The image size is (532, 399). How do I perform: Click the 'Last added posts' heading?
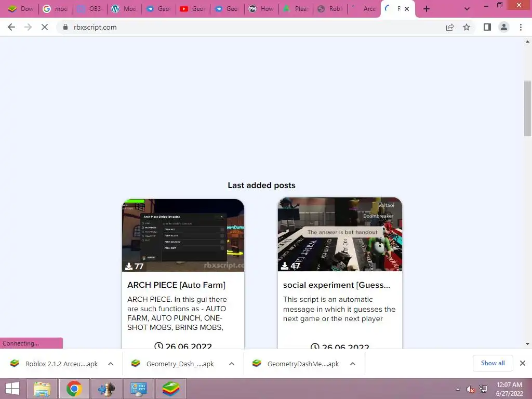[262, 185]
